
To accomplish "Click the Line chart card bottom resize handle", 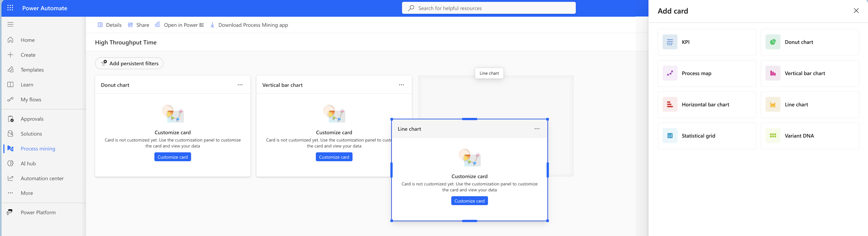I will click(469, 221).
